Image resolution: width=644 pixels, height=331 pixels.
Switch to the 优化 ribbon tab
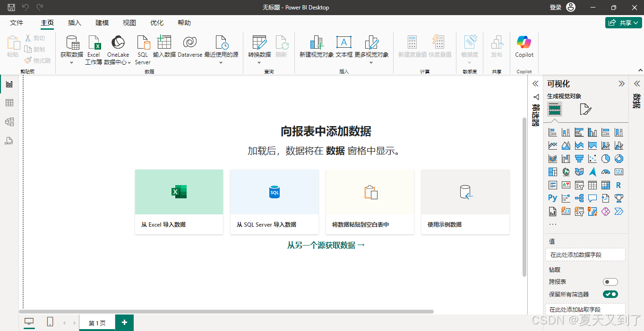tap(157, 23)
